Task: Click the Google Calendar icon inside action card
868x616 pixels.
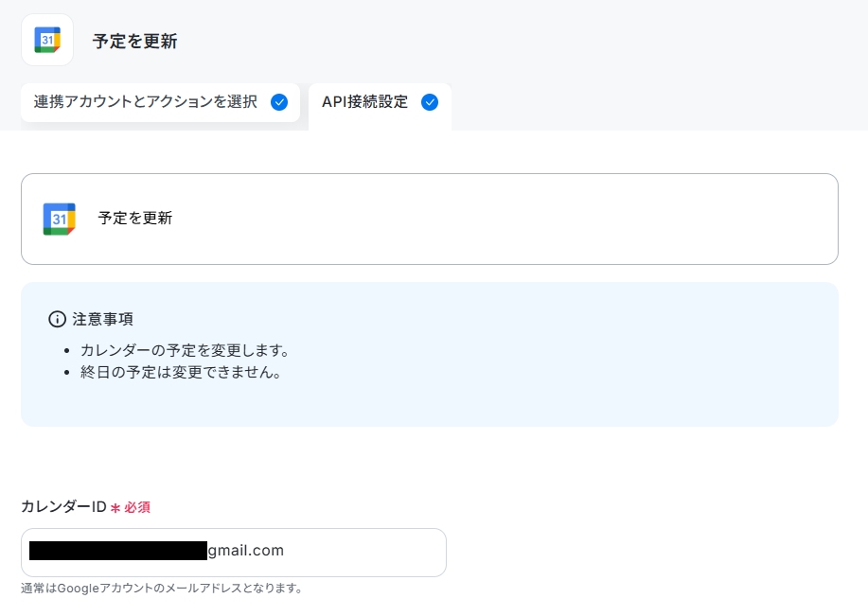Action: click(60, 219)
